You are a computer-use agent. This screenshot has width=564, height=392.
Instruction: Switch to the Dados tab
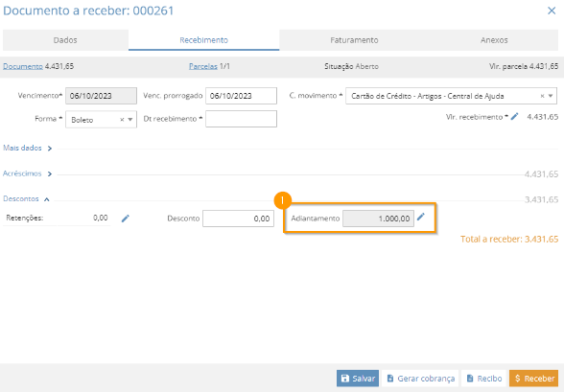[65, 40]
